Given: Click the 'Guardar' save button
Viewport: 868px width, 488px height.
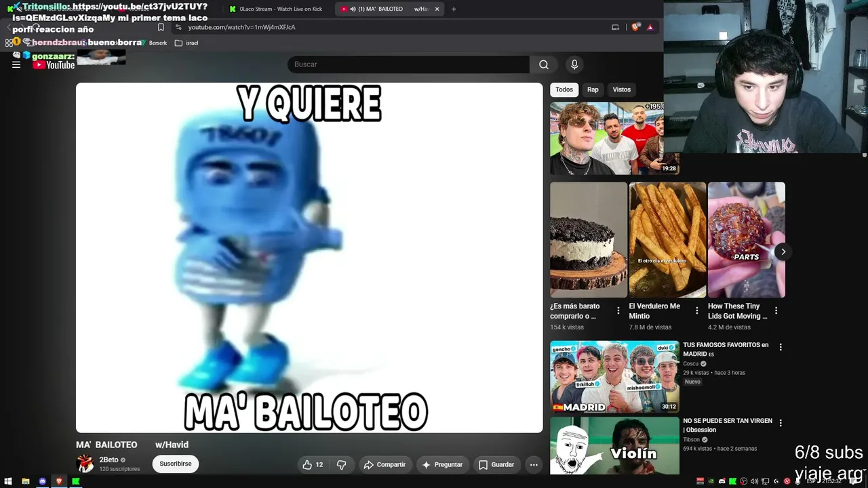Looking at the screenshot, I should 496,464.
